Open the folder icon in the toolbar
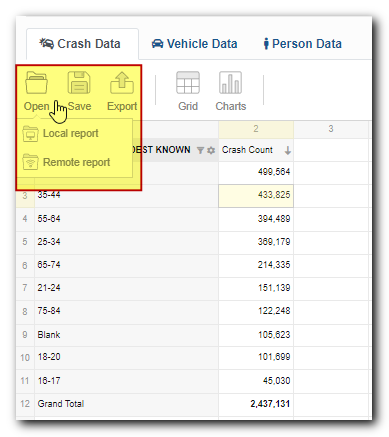Image resolution: width=389 pixels, height=437 pixels. 36,82
